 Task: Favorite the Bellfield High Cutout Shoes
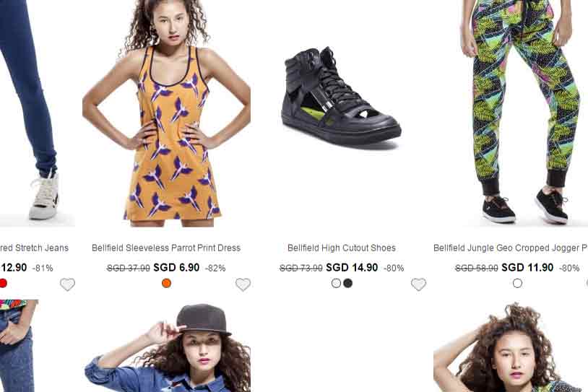click(418, 284)
